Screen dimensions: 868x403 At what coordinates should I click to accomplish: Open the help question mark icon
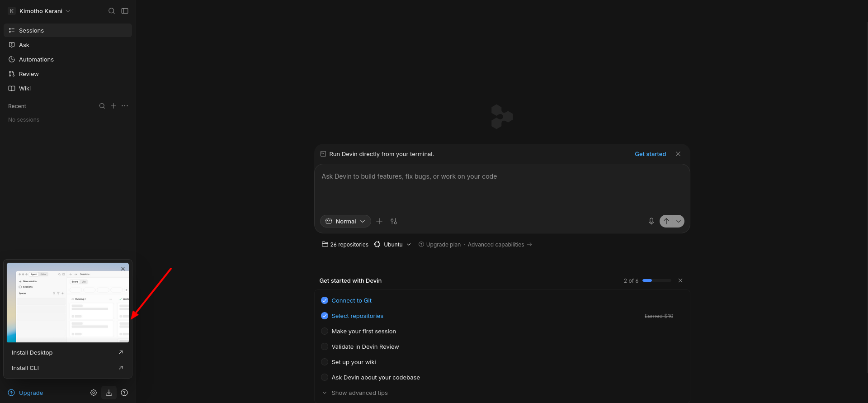point(124,393)
